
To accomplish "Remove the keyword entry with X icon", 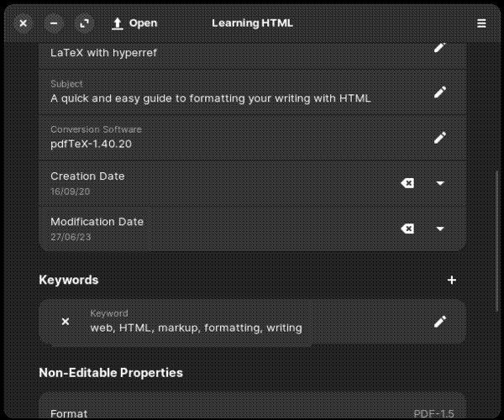I will pyautogui.click(x=66, y=322).
